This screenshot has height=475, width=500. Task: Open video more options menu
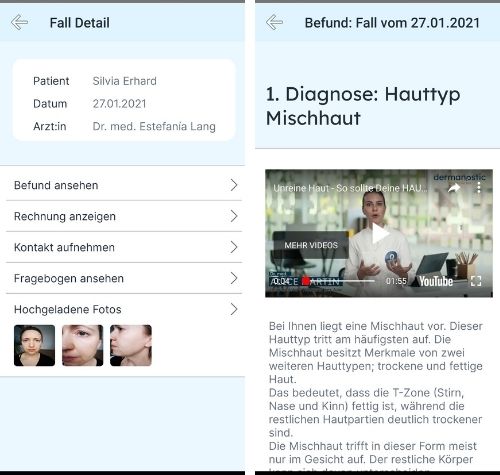click(479, 188)
